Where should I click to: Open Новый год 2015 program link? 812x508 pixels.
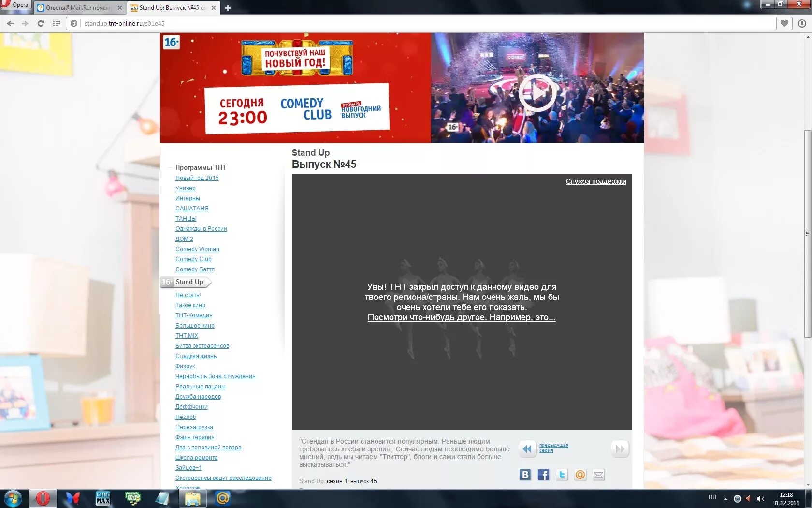[197, 178]
